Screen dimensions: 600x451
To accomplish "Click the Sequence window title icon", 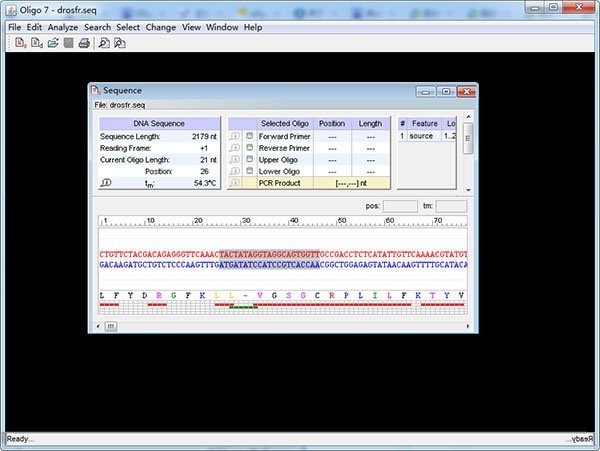I will tap(95, 90).
